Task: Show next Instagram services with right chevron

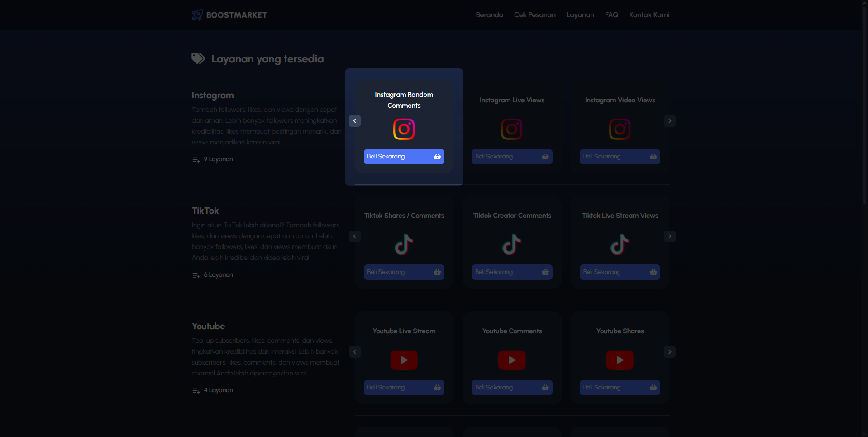Action: coord(670,121)
